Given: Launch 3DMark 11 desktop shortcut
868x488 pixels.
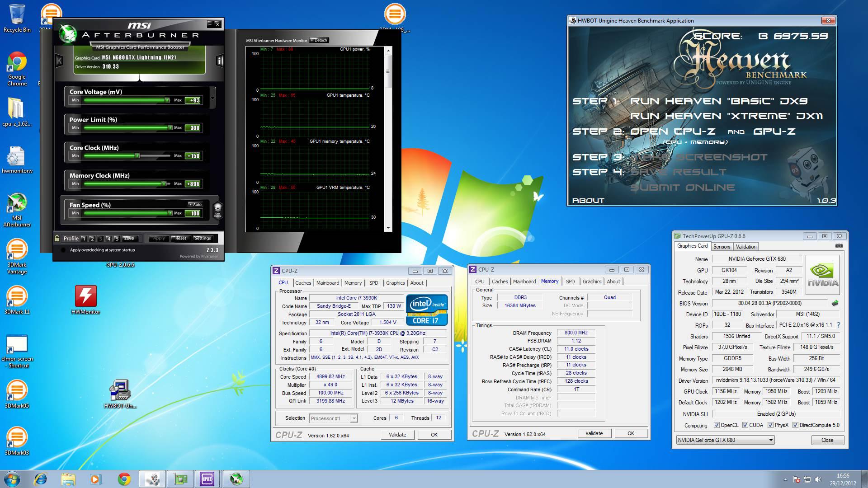Looking at the screenshot, I should (17, 300).
